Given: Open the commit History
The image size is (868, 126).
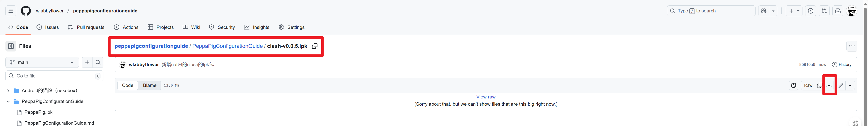Looking at the screenshot, I should click(841, 65).
